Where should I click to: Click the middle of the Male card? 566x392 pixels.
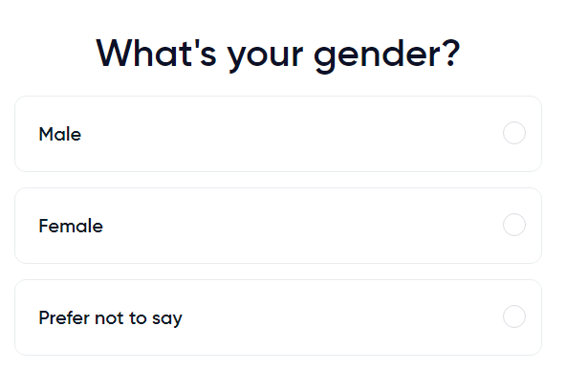(x=278, y=134)
